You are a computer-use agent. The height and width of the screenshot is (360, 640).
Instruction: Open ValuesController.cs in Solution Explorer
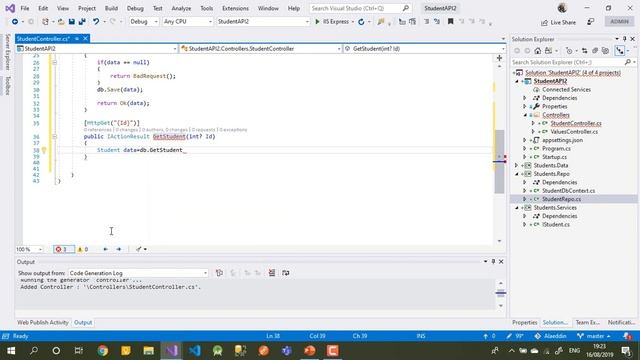[574, 132]
